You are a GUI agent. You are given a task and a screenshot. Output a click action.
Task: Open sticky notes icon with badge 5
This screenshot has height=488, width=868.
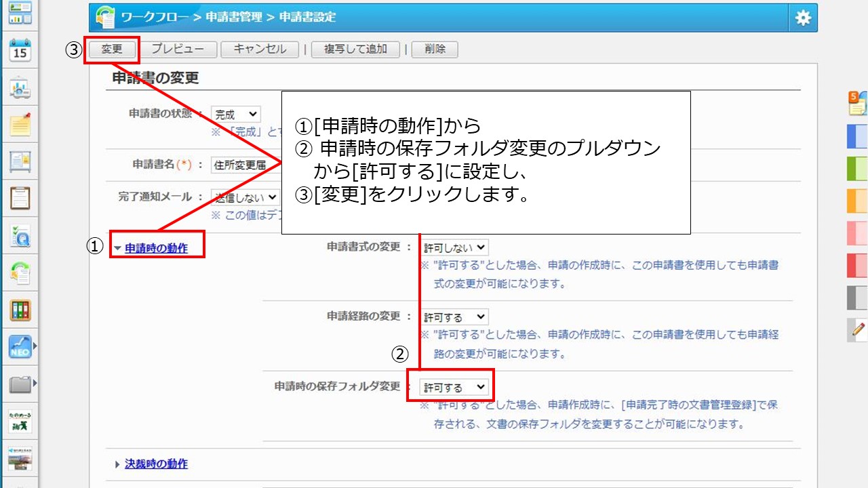coord(858,103)
